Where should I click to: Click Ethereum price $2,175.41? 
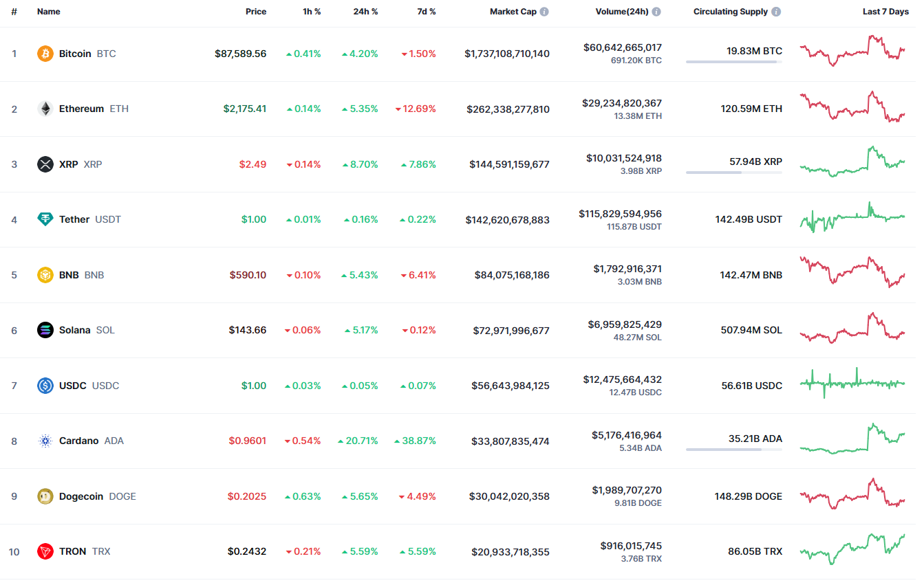click(x=245, y=109)
